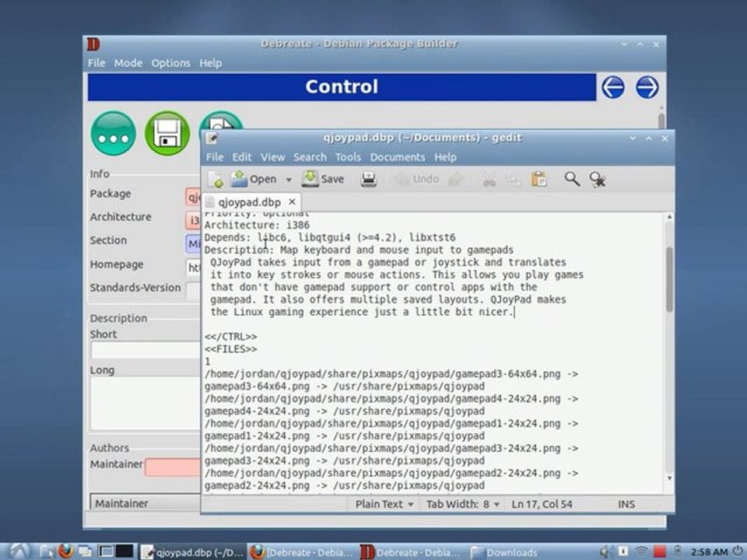The image size is (747, 560).
Task: Launch Firefox from the taskbar quick launcher
Action: coord(65,551)
